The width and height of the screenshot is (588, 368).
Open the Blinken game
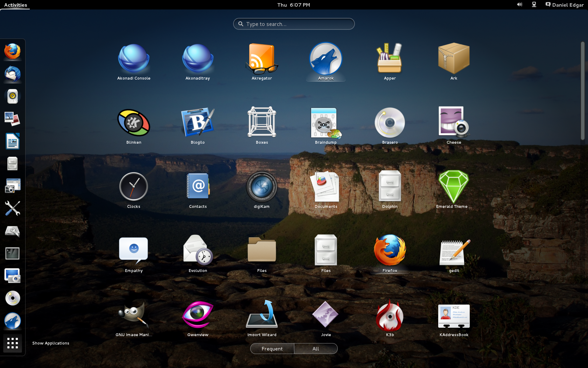pyautogui.click(x=134, y=126)
